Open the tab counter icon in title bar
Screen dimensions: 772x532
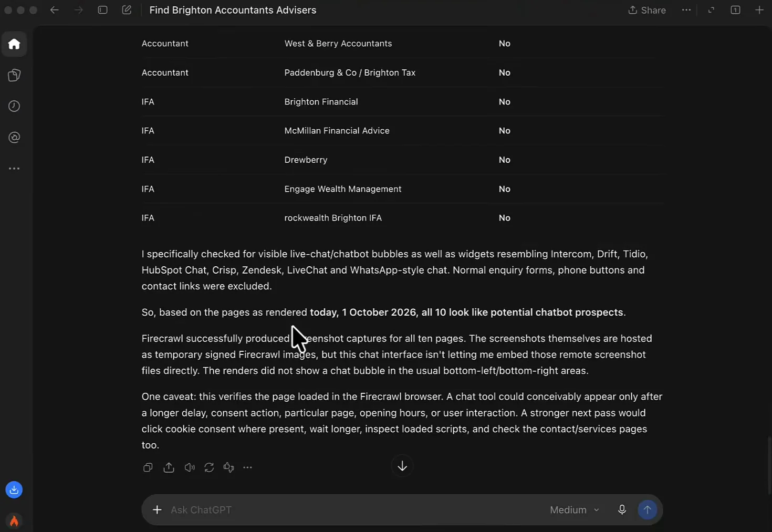[x=735, y=10]
